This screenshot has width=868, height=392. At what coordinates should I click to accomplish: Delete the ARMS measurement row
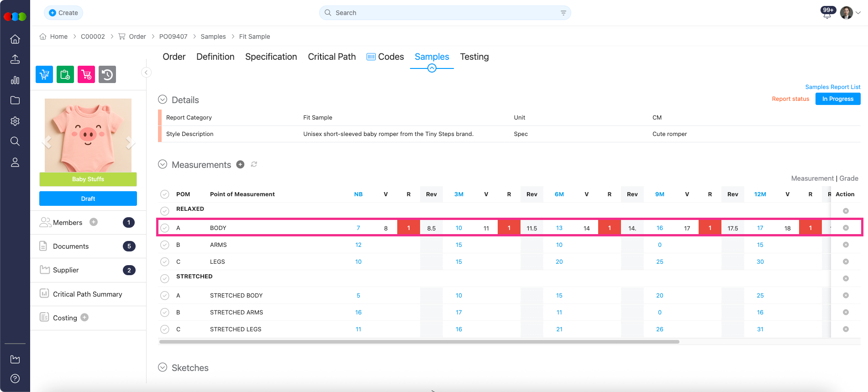click(x=846, y=245)
